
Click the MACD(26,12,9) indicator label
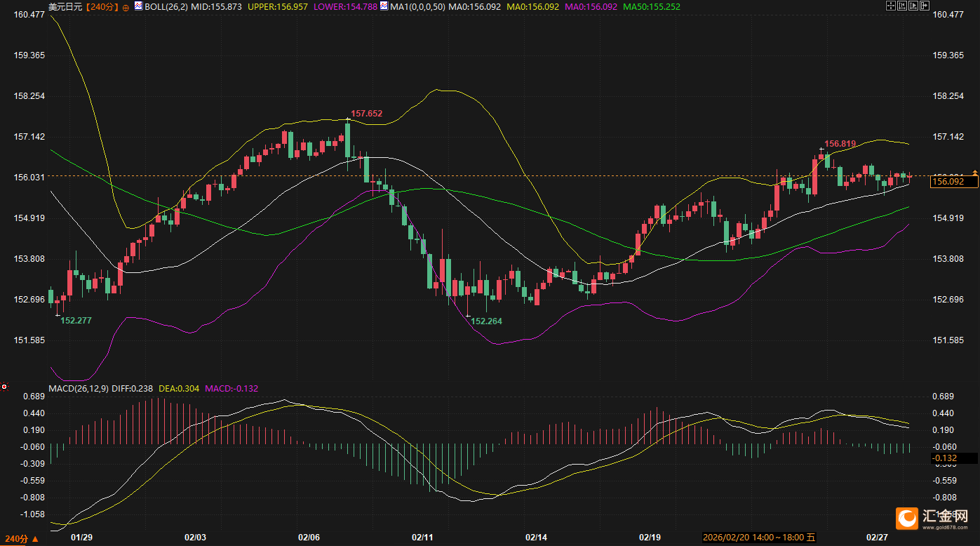pyautogui.click(x=78, y=387)
